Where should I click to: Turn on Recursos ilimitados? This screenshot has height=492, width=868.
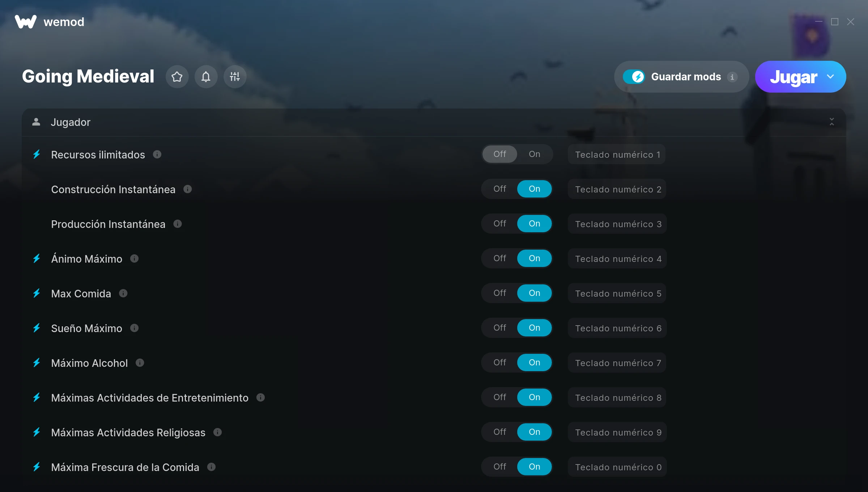point(534,154)
